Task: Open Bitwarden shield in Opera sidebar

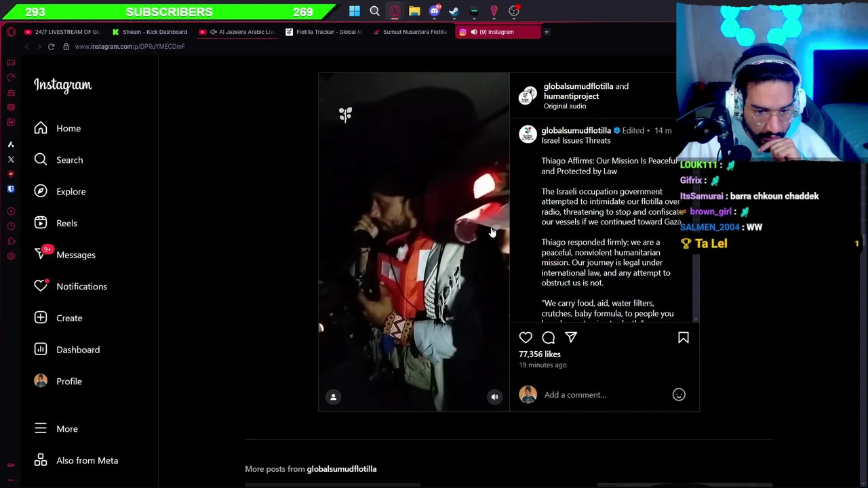Action: click(11, 189)
